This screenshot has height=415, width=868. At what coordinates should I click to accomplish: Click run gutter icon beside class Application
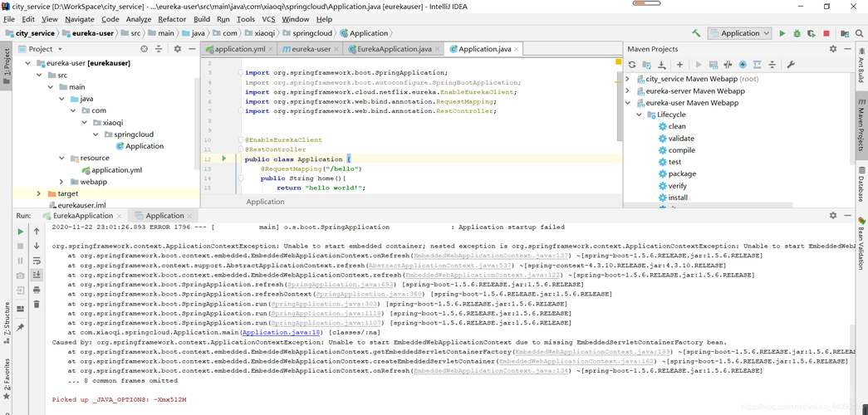click(x=223, y=159)
